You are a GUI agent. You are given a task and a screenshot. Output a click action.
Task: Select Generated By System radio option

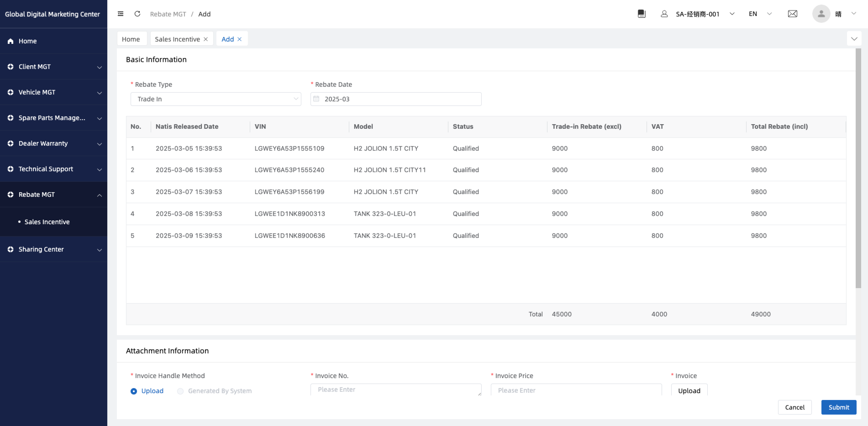[180, 391]
